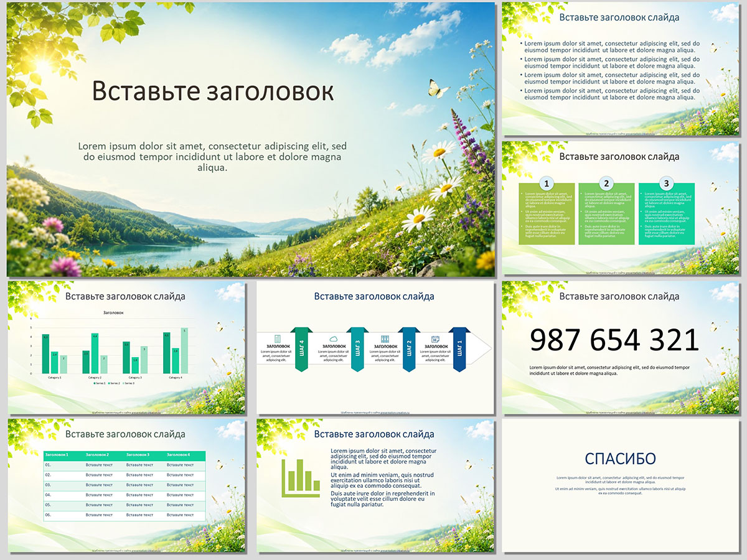Screen dimensions: 747x560
Task: Click the table header "Заголовок 3"
Action: click(x=138, y=455)
